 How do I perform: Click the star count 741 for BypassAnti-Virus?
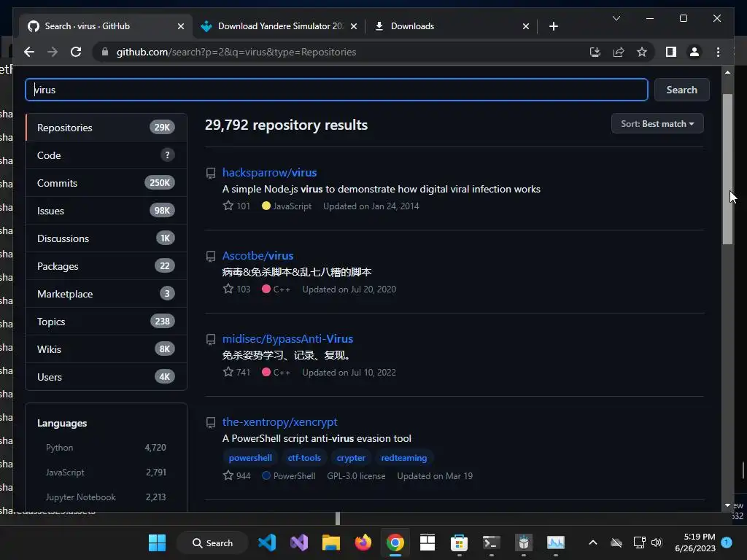click(x=236, y=372)
